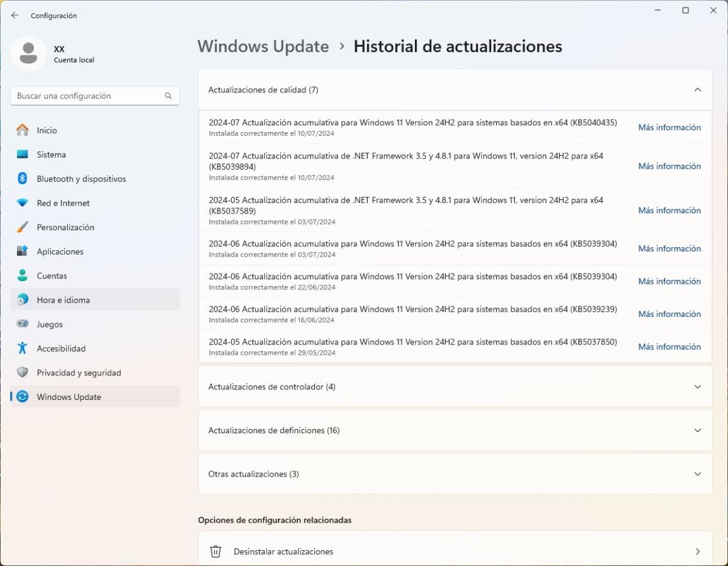The width and height of the screenshot is (728, 566).
Task: Click the KB5037850 update title
Action: [413, 341]
